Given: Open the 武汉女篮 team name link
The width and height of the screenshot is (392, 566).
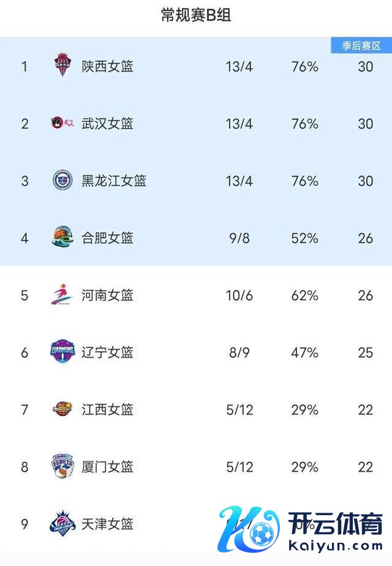Looking at the screenshot, I should tap(108, 124).
